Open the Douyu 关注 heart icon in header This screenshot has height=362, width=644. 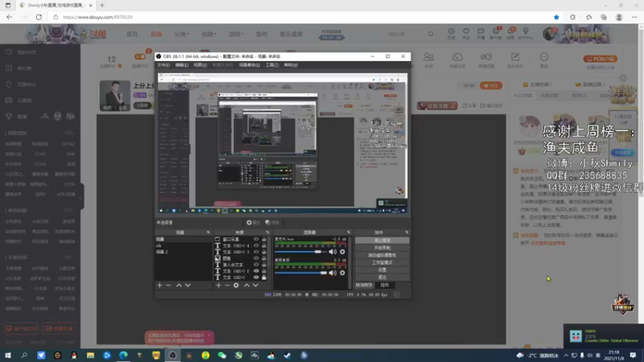pos(466,34)
